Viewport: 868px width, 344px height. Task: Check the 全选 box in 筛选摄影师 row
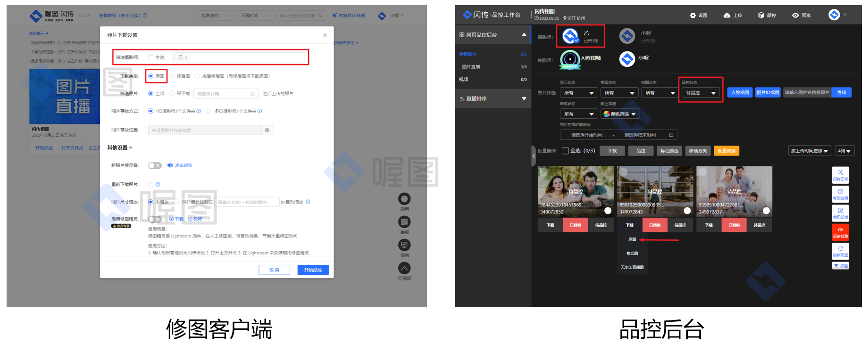click(x=150, y=57)
